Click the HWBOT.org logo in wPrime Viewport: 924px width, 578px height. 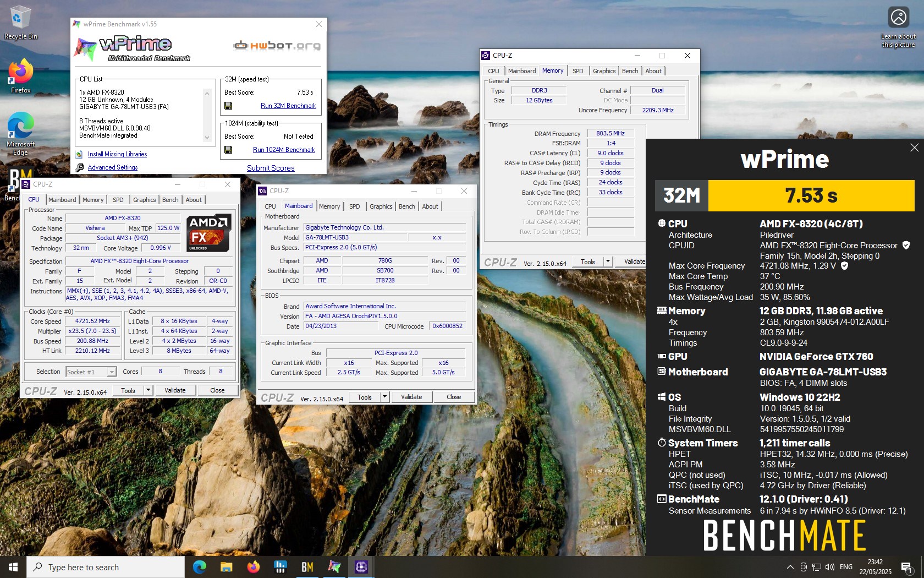pos(277,45)
